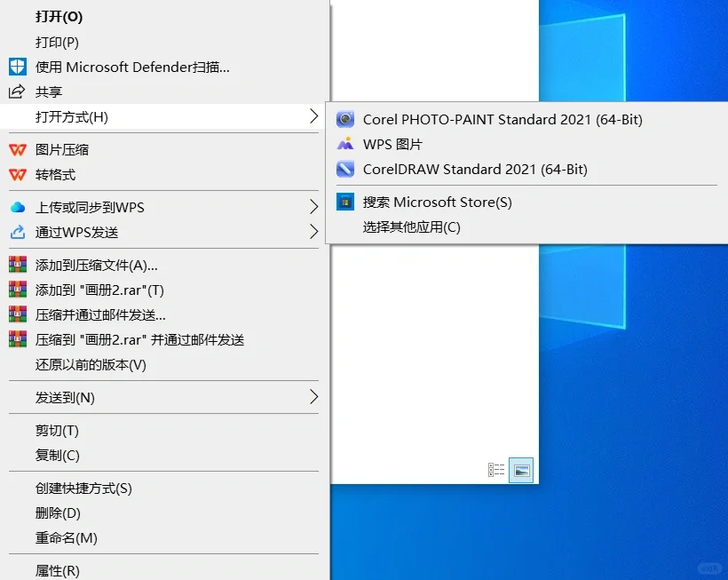Select 打印(P) menu entry
This screenshot has width=728, height=580.
[x=164, y=43]
